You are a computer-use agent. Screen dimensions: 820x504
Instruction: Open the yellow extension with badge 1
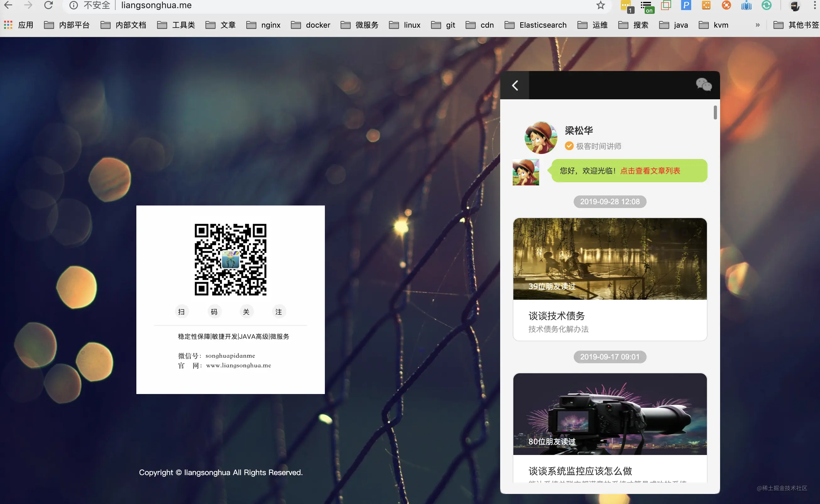point(626,6)
